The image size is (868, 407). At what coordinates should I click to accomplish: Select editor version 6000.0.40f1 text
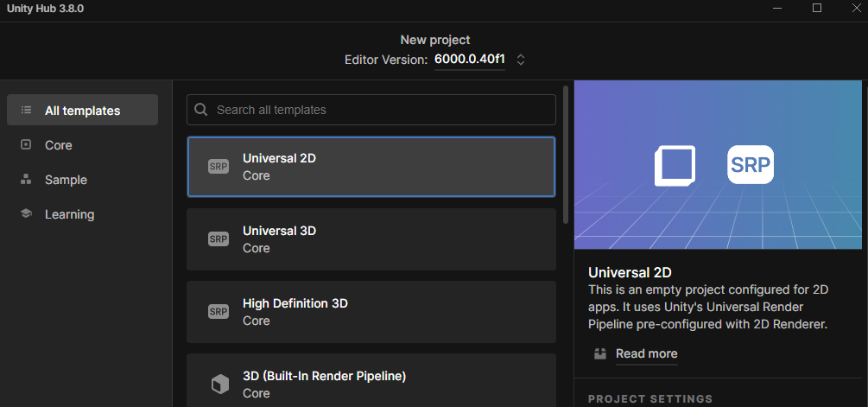pyautogui.click(x=470, y=60)
